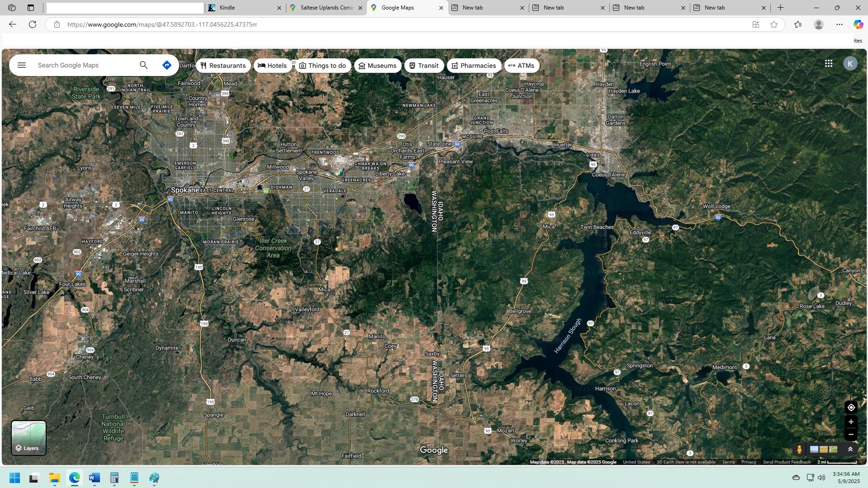Open the tab actions menu
Viewport: 868px width, 488px height.
point(31,8)
